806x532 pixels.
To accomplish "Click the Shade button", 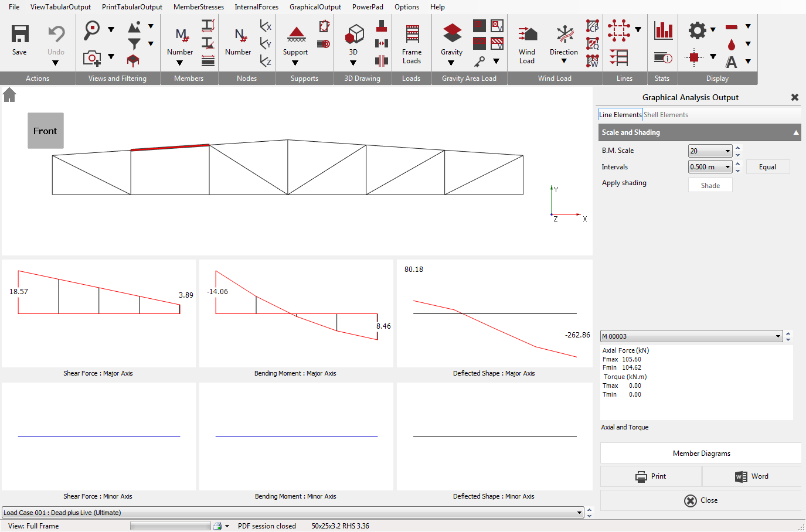I will click(x=710, y=186).
